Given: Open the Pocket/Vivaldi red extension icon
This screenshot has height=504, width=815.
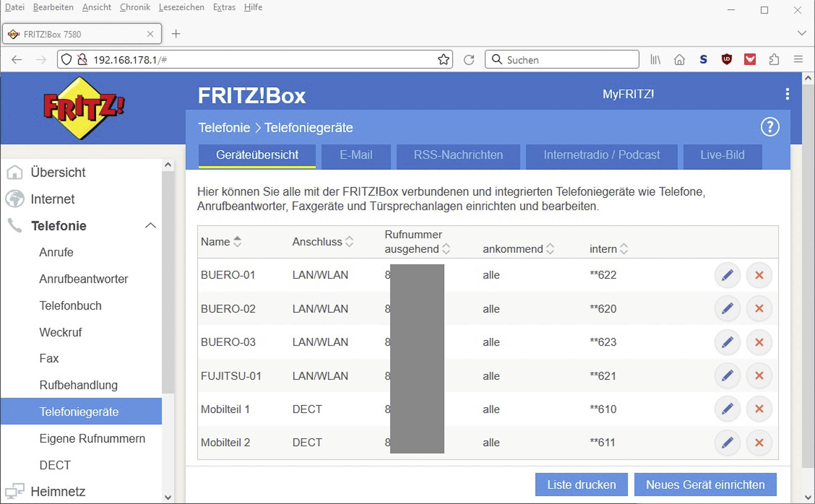Looking at the screenshot, I should 750,60.
